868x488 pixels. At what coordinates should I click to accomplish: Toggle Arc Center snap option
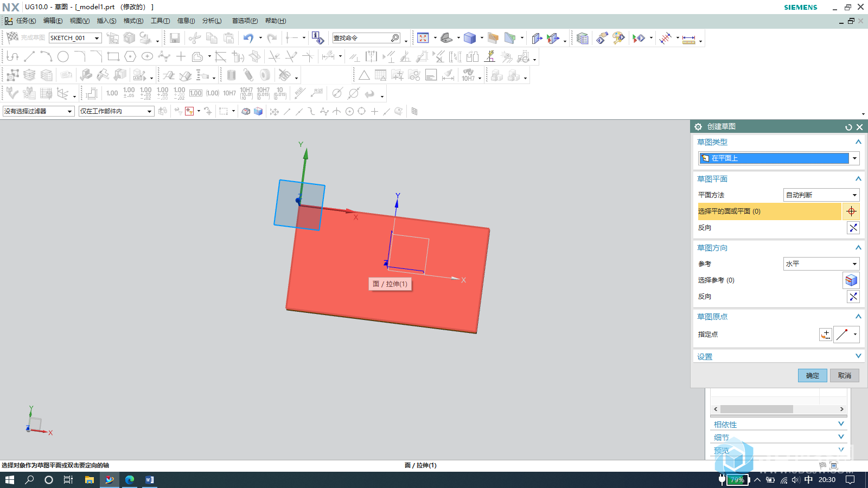click(349, 111)
